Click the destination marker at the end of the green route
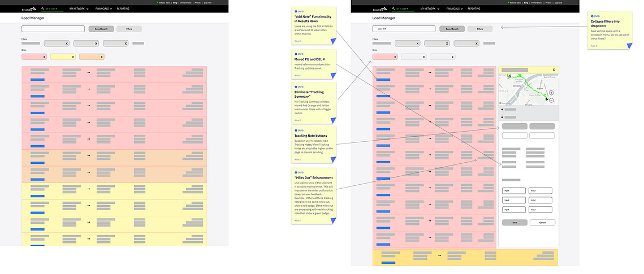The height and width of the screenshot is (274, 644). [546, 99]
